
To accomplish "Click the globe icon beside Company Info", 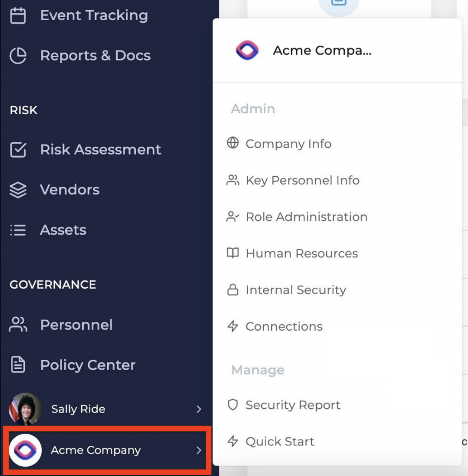I will click(x=233, y=143).
